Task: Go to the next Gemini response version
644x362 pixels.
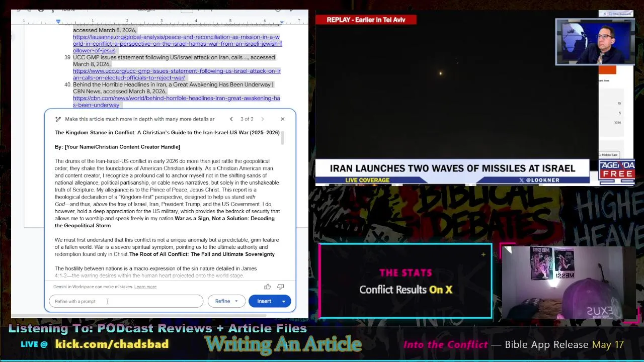Action: pos(262,119)
